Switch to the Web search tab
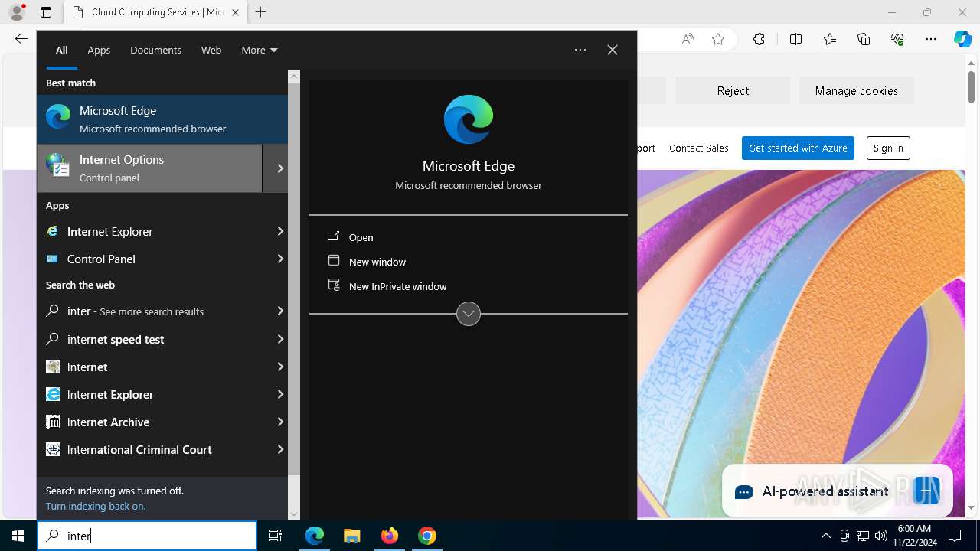This screenshot has height=551, width=980. click(211, 50)
